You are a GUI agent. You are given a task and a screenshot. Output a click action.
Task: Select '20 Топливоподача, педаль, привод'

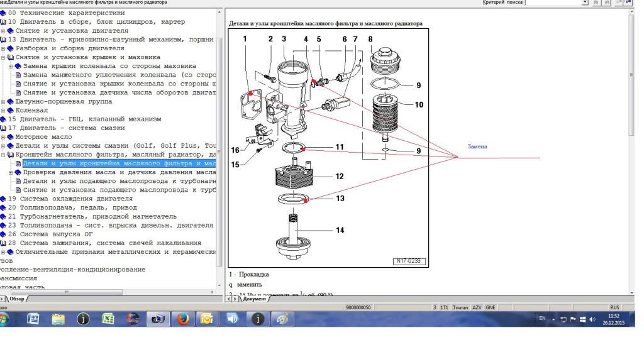(x=72, y=207)
